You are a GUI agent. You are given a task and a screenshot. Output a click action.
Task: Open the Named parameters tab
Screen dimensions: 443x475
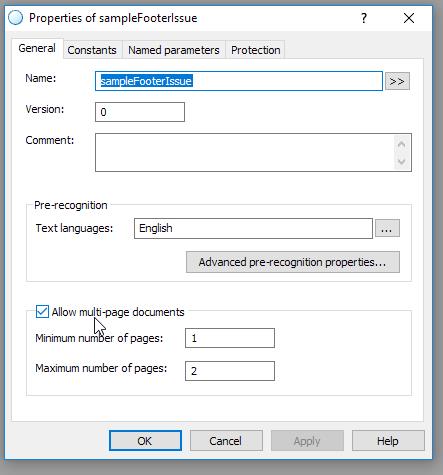pos(174,50)
